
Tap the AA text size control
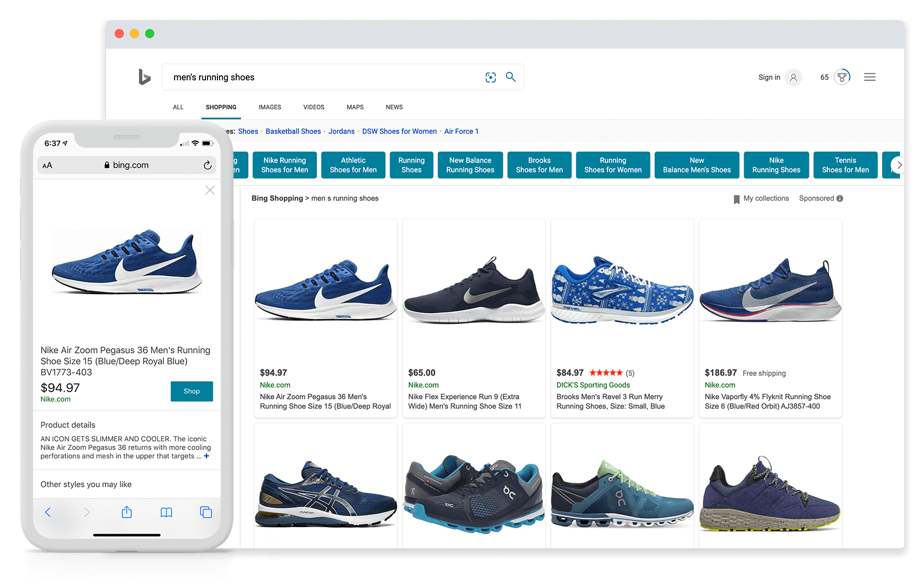coord(47,165)
